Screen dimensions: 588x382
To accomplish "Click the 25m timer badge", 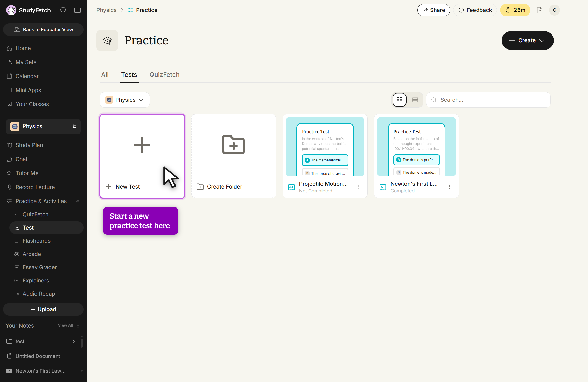I will click(x=515, y=10).
